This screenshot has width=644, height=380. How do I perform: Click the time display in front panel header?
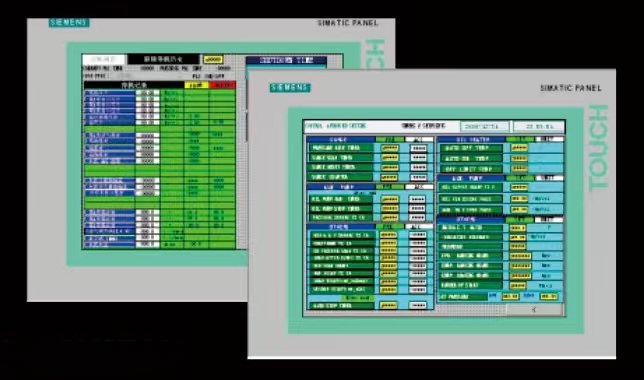539,127
